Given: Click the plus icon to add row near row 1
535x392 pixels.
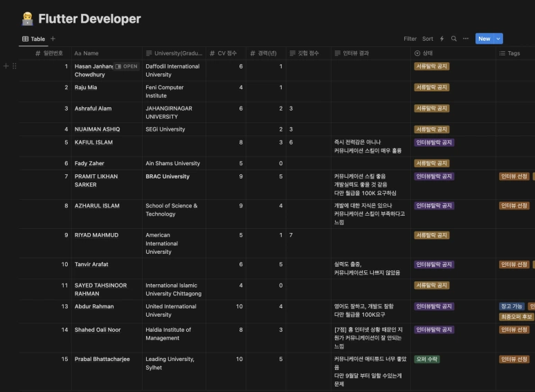Looking at the screenshot, I should pyautogui.click(x=6, y=66).
